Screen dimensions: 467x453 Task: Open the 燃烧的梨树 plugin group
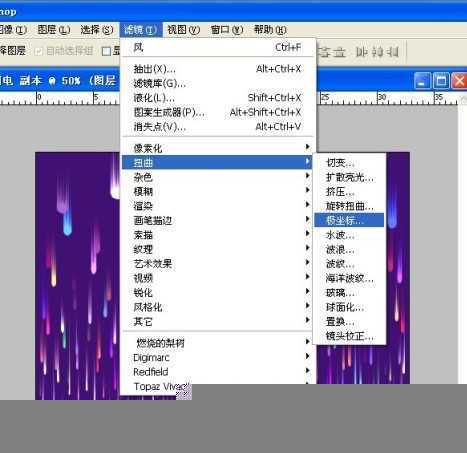point(217,343)
